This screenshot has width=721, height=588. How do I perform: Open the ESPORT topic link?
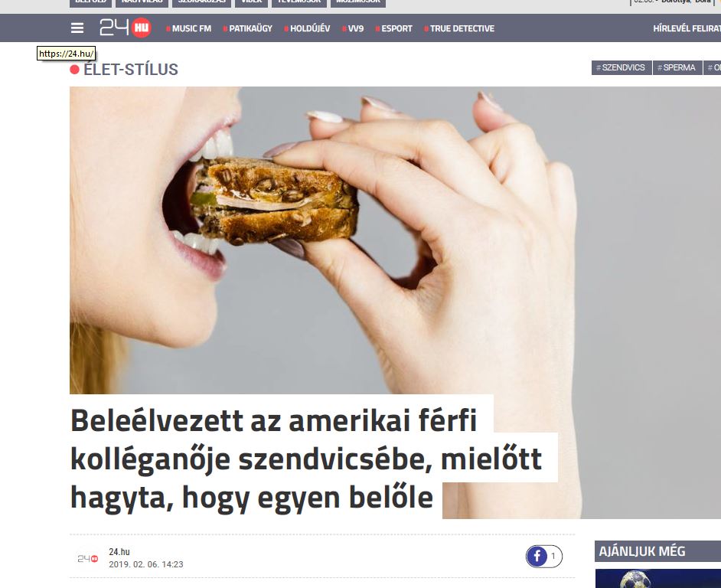393,28
